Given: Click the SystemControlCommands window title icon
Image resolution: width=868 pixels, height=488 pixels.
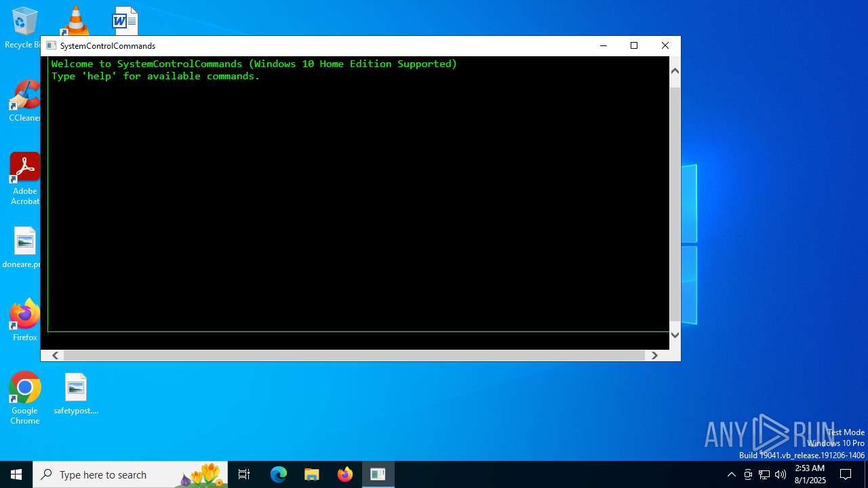Looking at the screenshot, I should pos(51,45).
